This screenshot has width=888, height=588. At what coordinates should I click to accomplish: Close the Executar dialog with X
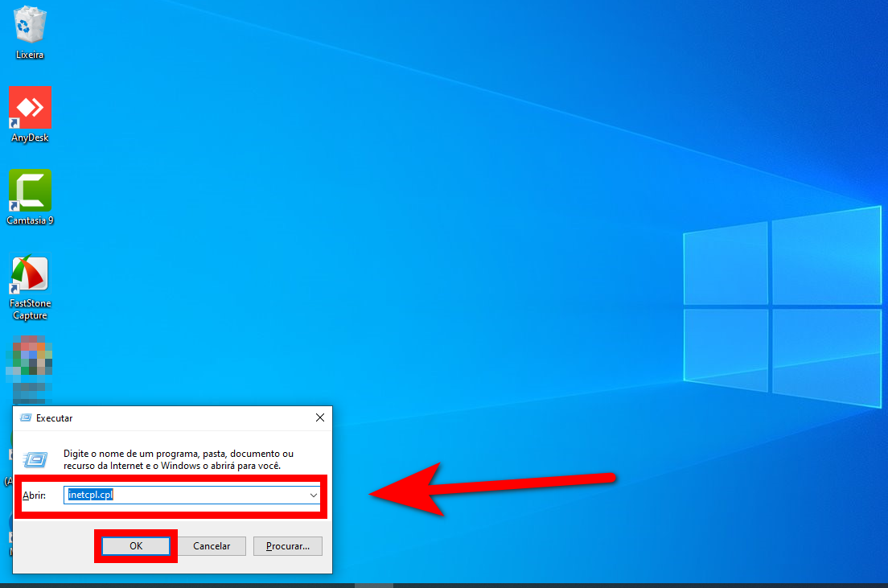[319, 418]
